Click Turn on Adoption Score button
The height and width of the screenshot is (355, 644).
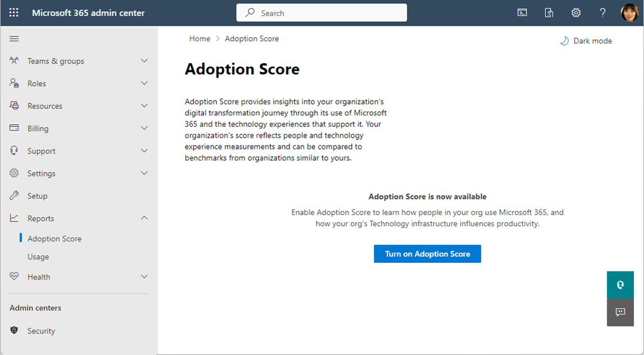pos(427,254)
